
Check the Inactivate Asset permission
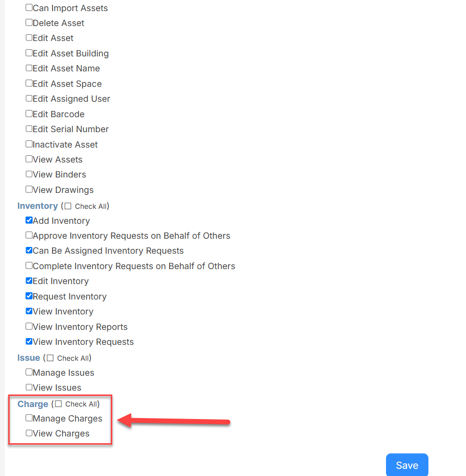[29, 144]
